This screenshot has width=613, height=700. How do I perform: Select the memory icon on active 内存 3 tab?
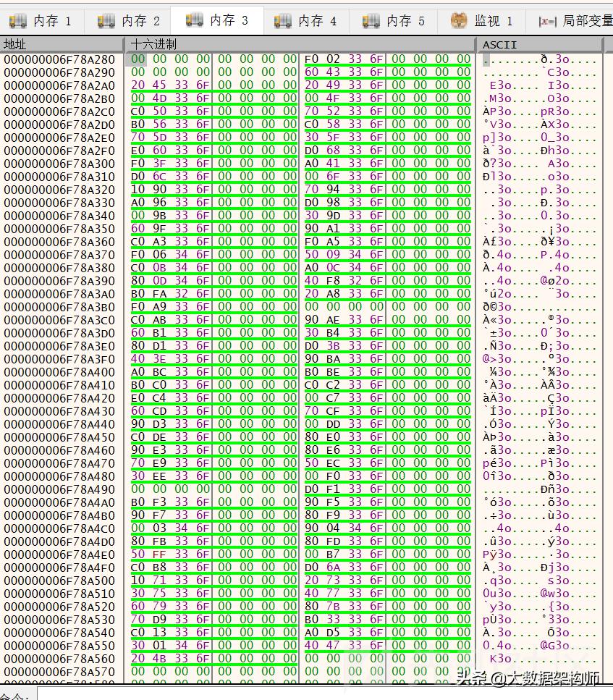tap(194, 20)
